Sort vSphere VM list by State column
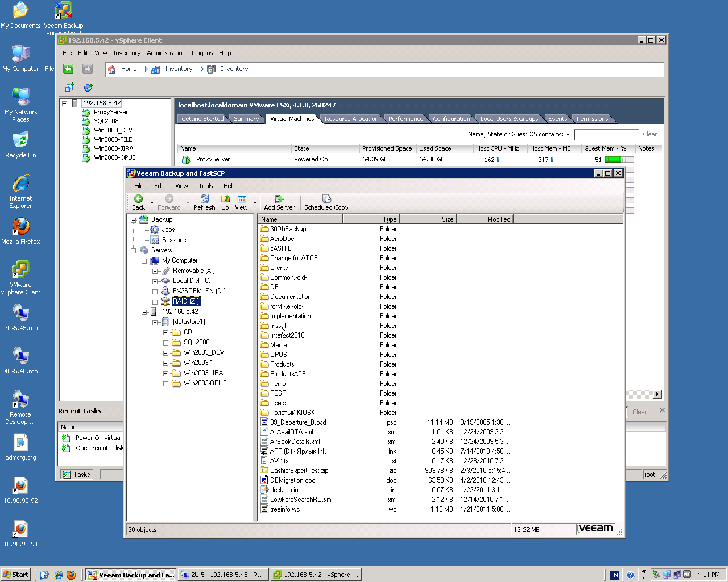728x582 pixels. tap(325, 148)
